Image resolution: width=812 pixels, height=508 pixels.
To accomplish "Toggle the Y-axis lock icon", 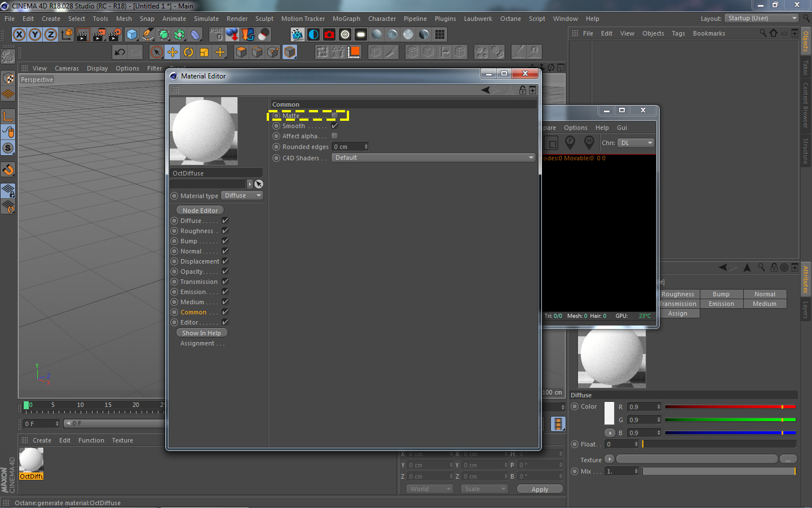I will pos(35,34).
